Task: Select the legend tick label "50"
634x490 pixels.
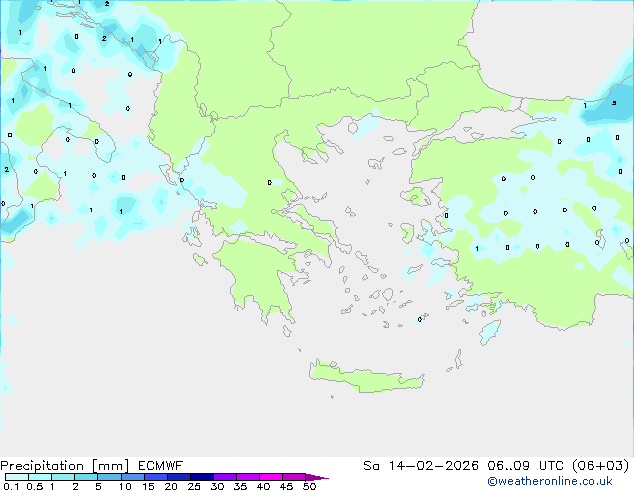Action: (x=309, y=486)
